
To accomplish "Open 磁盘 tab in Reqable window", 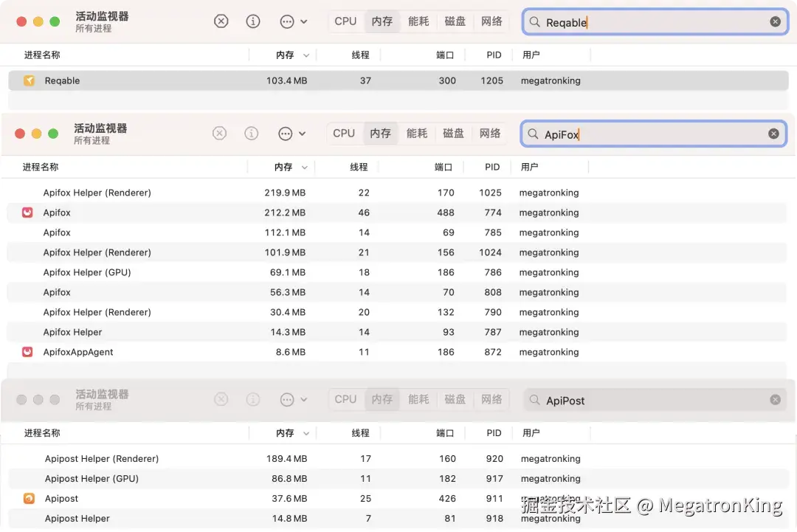I will (455, 21).
